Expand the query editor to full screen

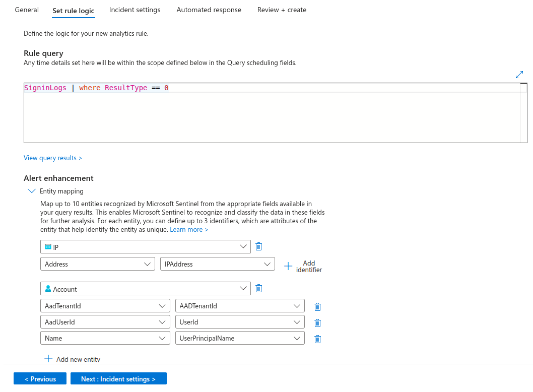[x=519, y=75]
